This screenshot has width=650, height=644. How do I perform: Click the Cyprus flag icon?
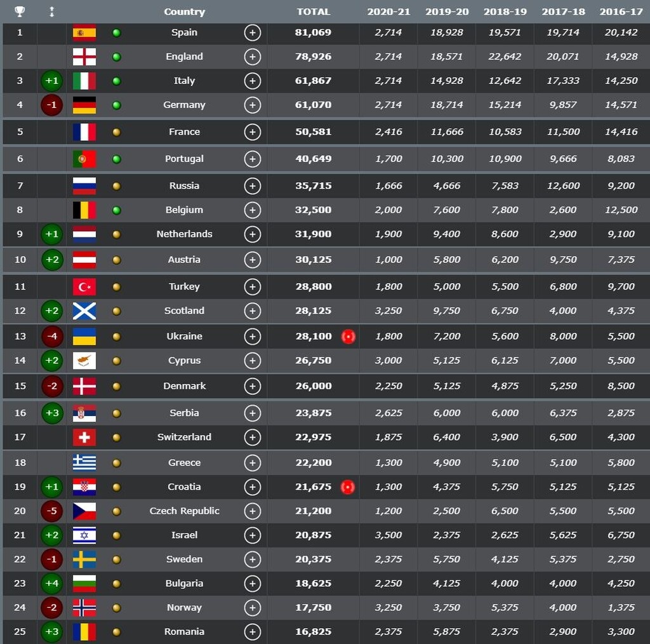point(84,360)
